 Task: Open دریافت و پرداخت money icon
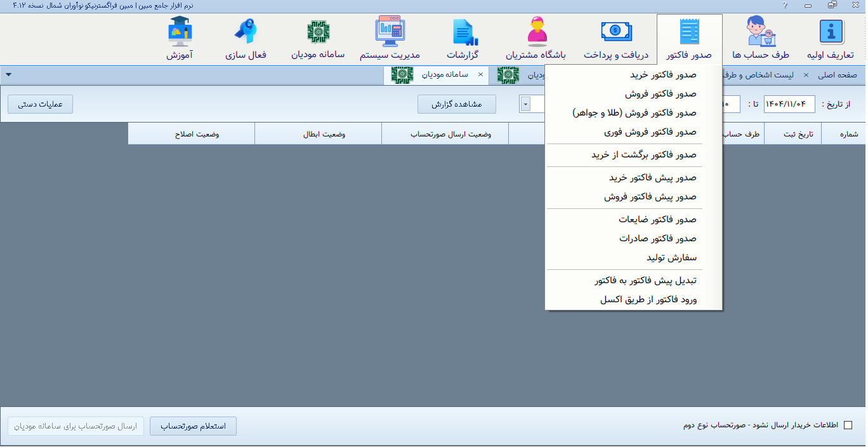point(617,32)
